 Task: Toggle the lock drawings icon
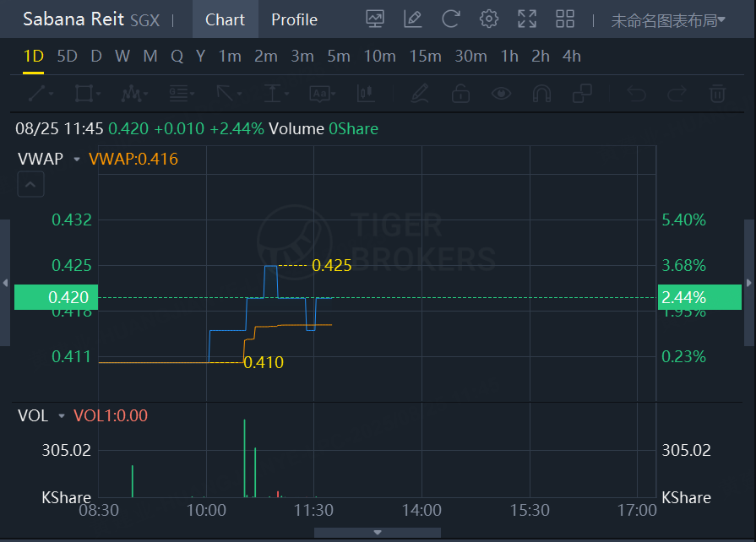point(460,93)
